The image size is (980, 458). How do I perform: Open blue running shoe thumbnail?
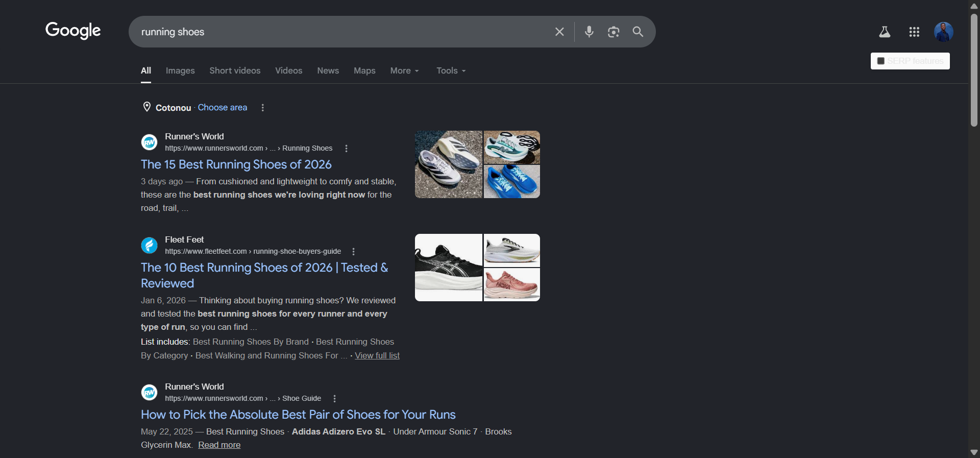[x=512, y=182]
